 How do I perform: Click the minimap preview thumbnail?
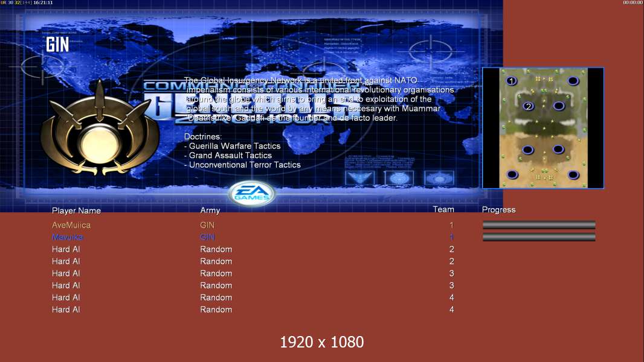pyautogui.click(x=543, y=128)
